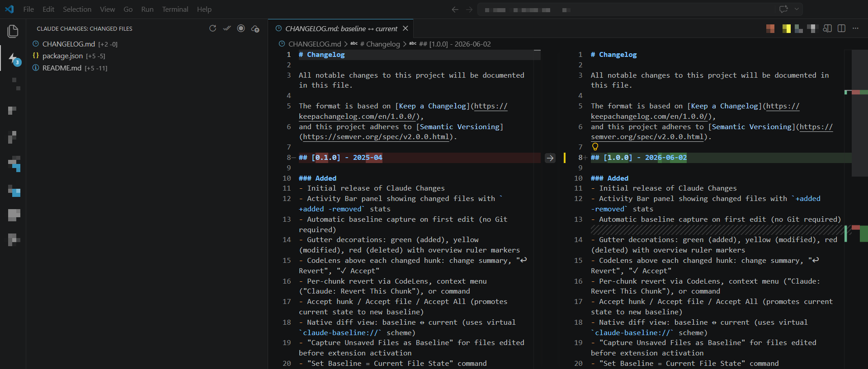Click line number 13 in left pane gutter

pyautogui.click(x=287, y=220)
